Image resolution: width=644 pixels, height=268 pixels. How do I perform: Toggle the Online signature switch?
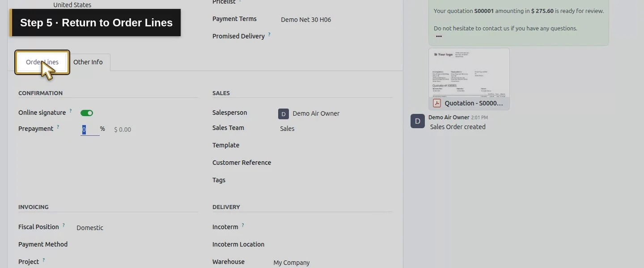click(x=87, y=113)
